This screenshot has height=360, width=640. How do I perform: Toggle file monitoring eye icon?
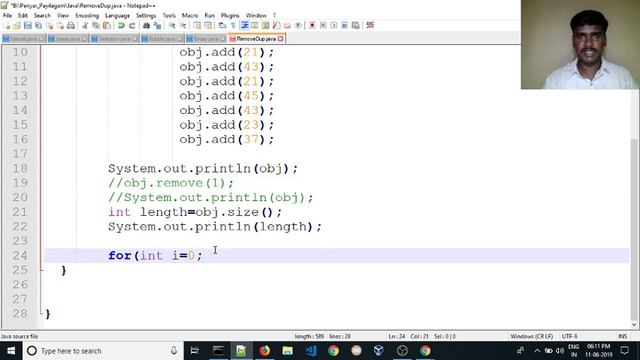[x=298, y=25]
